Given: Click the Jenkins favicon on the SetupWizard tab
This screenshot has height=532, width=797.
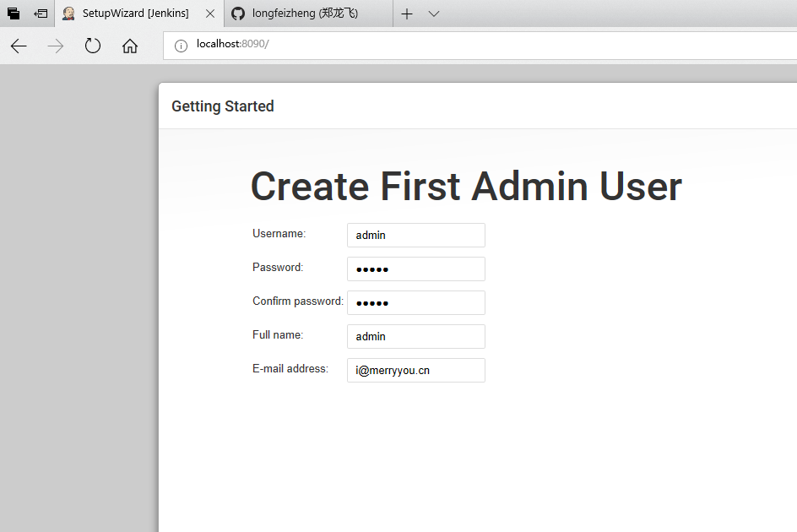Looking at the screenshot, I should (68, 14).
